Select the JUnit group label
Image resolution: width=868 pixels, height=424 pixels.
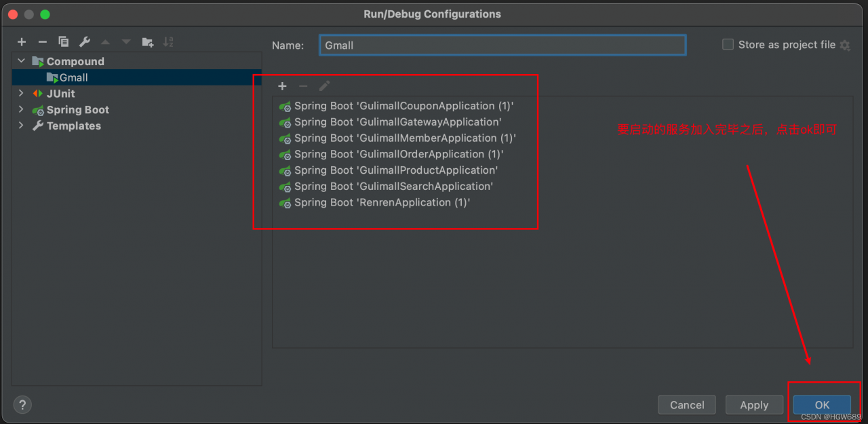[61, 94]
